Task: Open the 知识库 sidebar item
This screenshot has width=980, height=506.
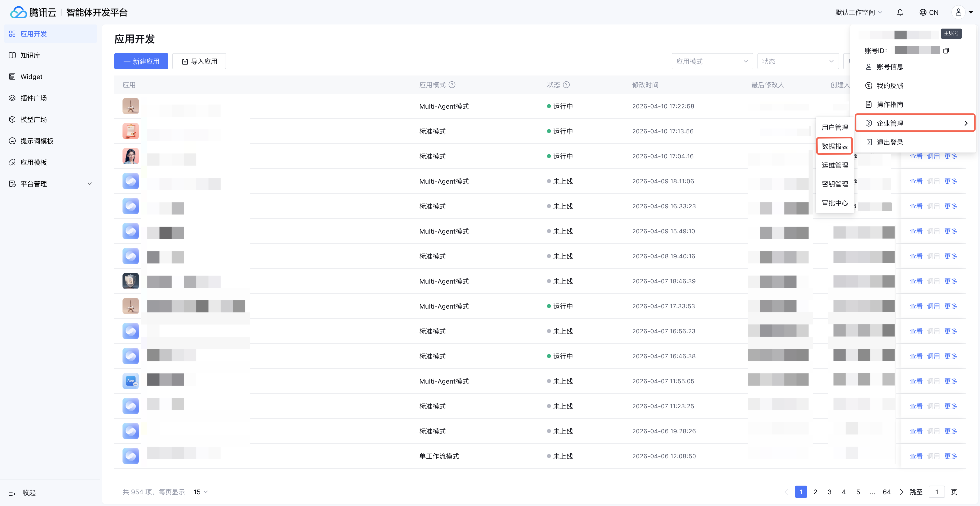Action: (x=30, y=55)
